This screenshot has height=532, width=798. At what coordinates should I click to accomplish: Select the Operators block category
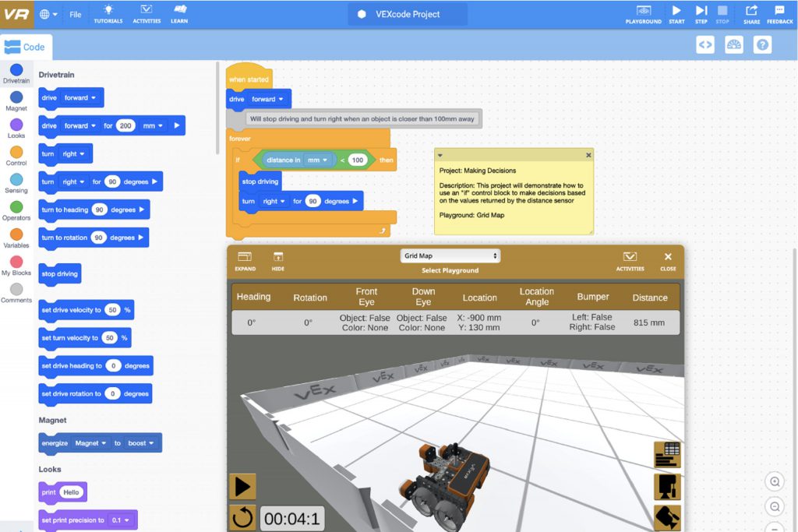click(x=16, y=211)
